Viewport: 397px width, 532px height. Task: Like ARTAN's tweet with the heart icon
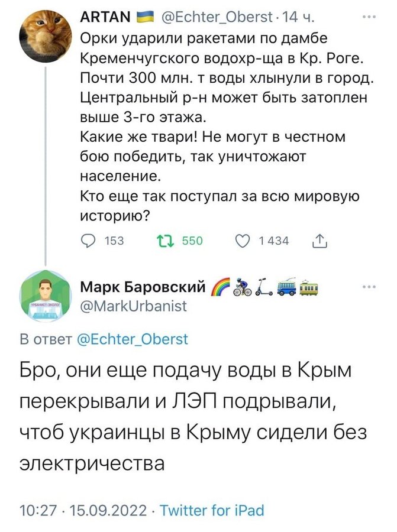(x=243, y=240)
